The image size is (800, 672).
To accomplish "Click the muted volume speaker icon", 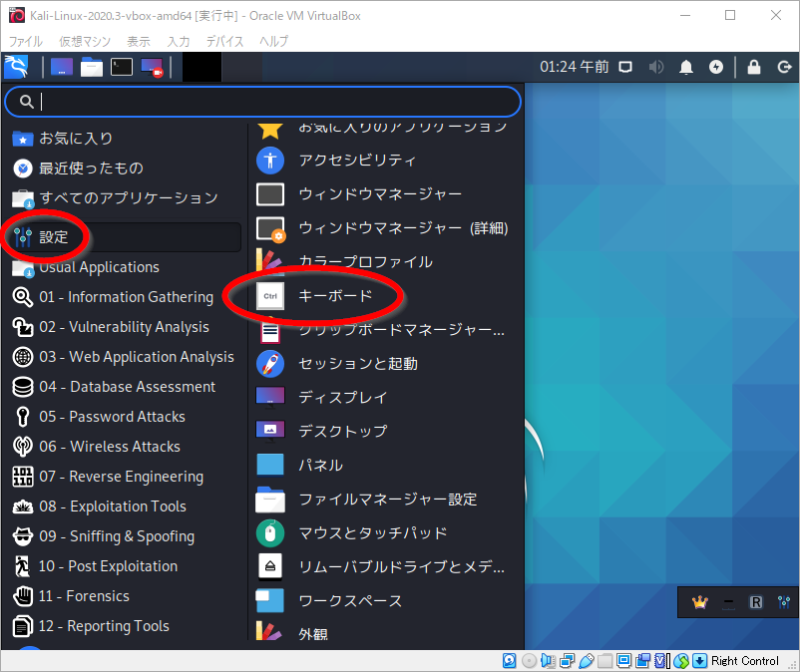I will coord(656,68).
